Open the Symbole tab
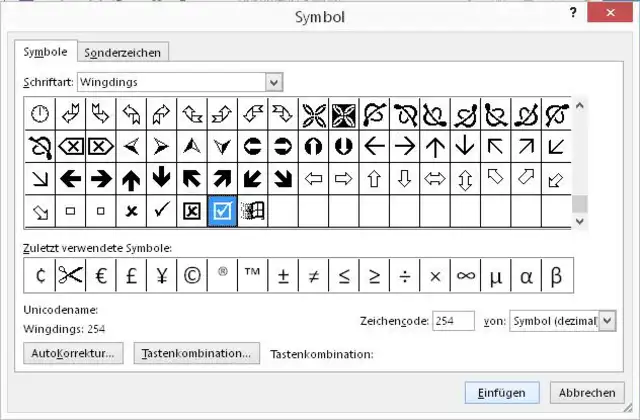The image size is (640, 420). [x=46, y=51]
